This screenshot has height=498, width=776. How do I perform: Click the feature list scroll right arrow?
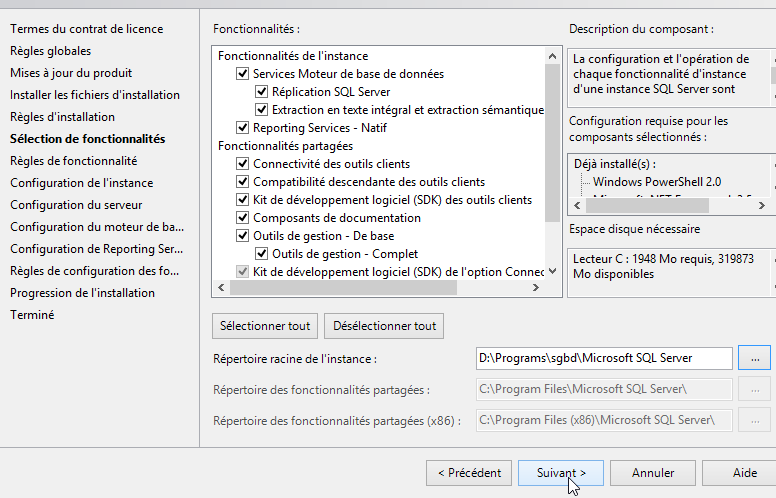[x=538, y=288]
